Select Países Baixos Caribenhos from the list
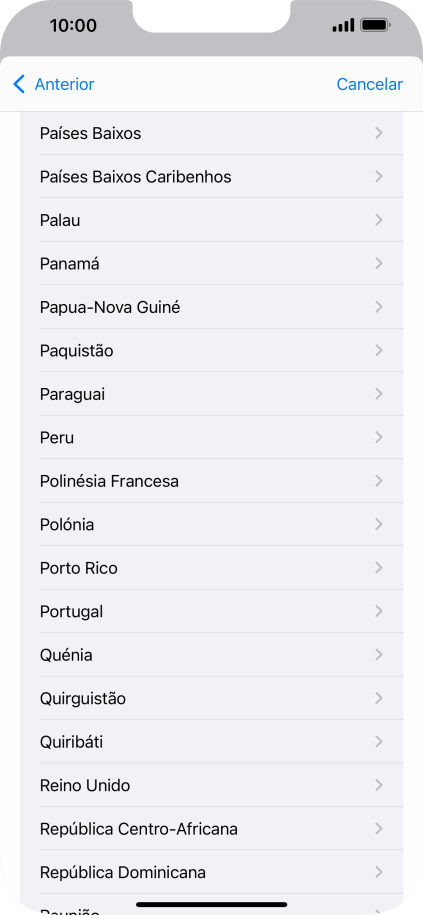This screenshot has height=915, width=423. pyautogui.click(x=211, y=176)
